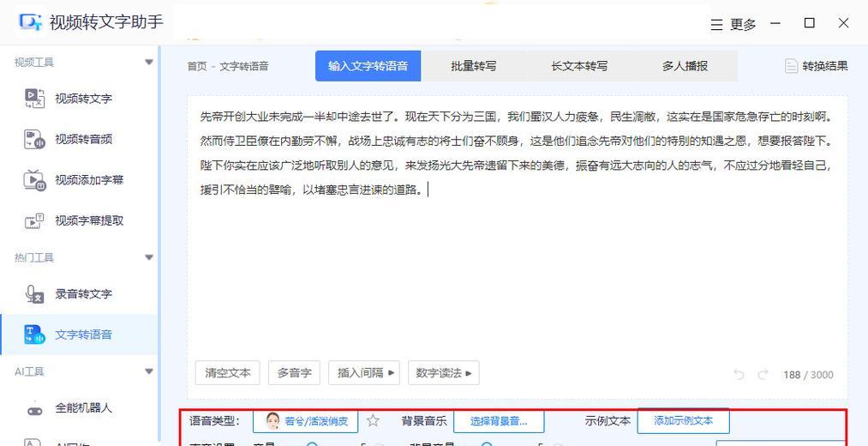Screen dimensions: 868x446
Task: Click the 清空文本 button
Action: click(228, 373)
